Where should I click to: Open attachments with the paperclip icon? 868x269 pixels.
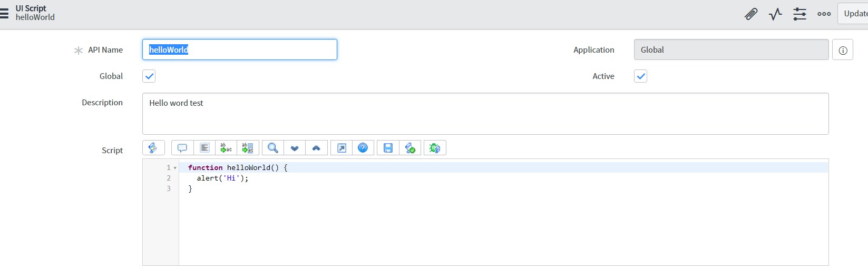(750, 14)
